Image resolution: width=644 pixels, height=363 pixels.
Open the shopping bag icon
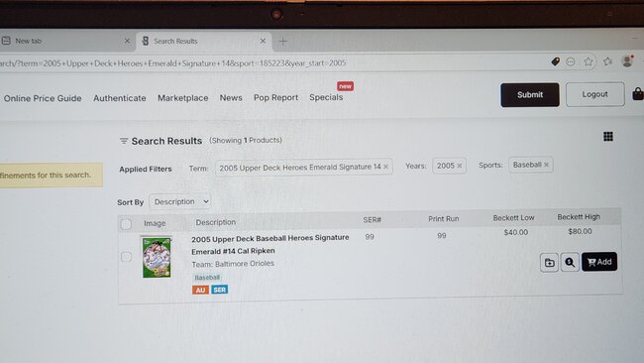[638, 94]
